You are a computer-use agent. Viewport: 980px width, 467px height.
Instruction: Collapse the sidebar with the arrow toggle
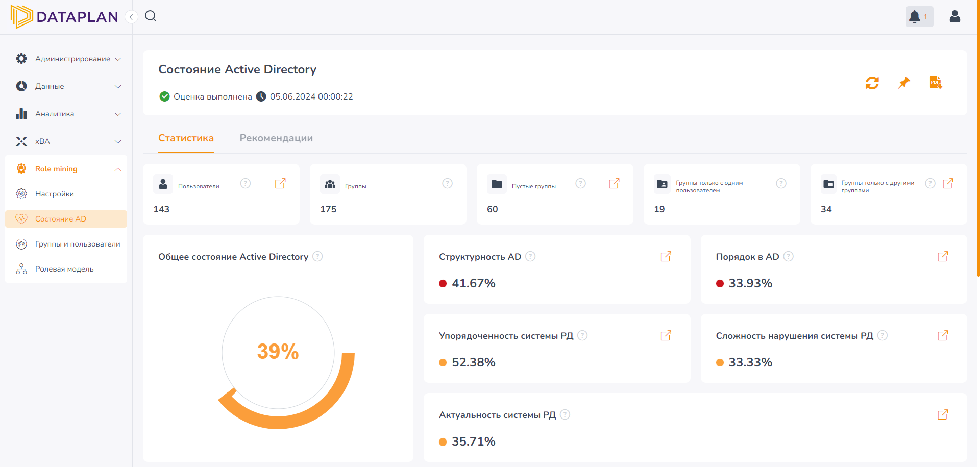[131, 17]
